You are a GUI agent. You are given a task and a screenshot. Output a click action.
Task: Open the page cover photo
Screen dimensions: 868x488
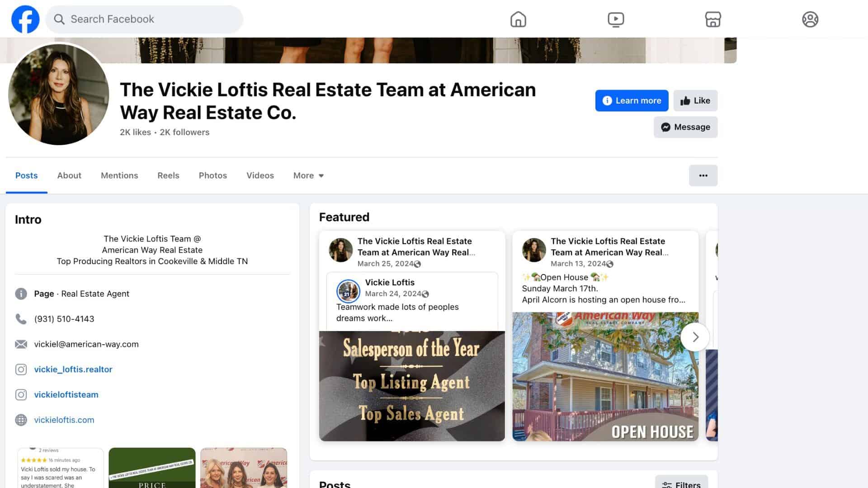[x=368, y=50]
